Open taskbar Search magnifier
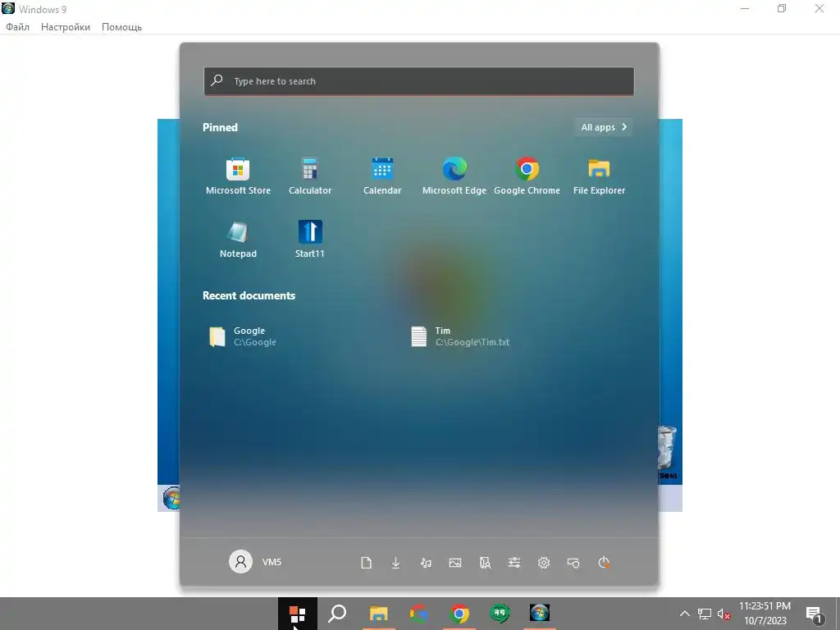The height and width of the screenshot is (630, 840). (337, 614)
